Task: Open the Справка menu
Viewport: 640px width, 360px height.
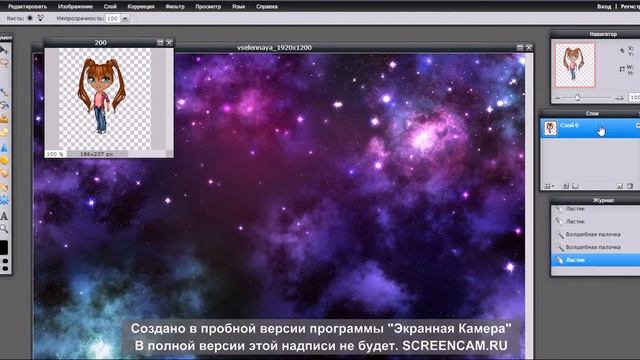Action: coord(267,7)
